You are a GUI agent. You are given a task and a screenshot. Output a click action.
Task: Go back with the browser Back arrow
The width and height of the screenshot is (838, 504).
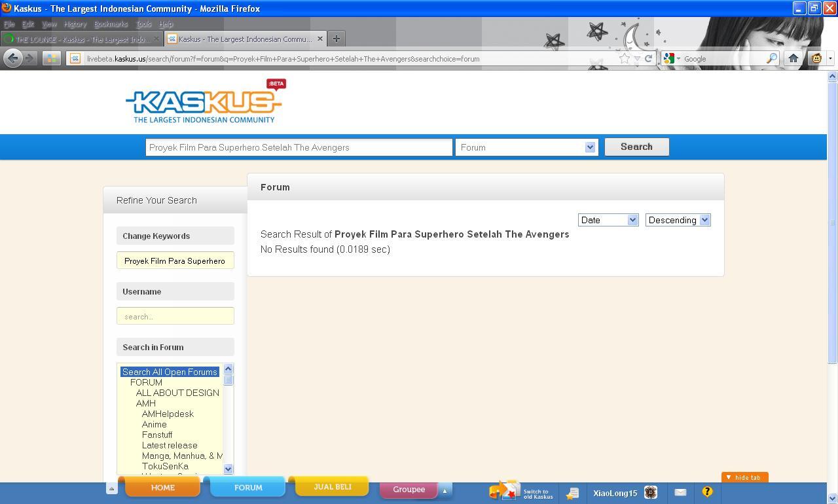coord(12,58)
